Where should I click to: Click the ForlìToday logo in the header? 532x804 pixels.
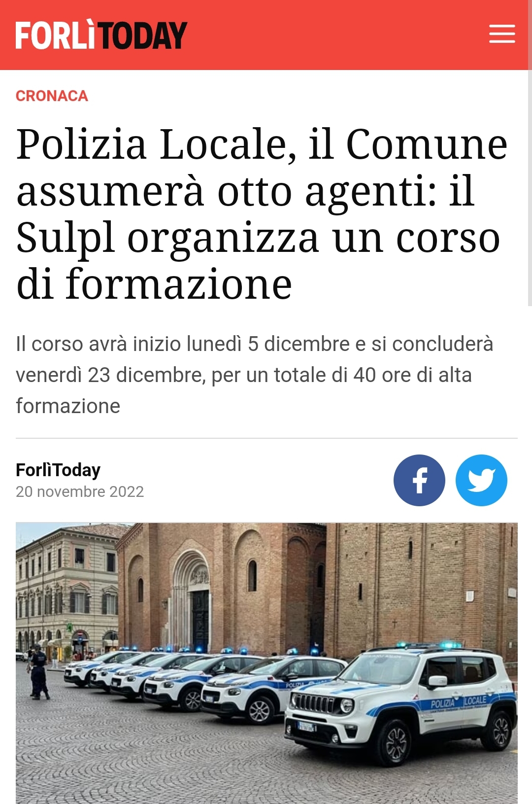pos(101,35)
